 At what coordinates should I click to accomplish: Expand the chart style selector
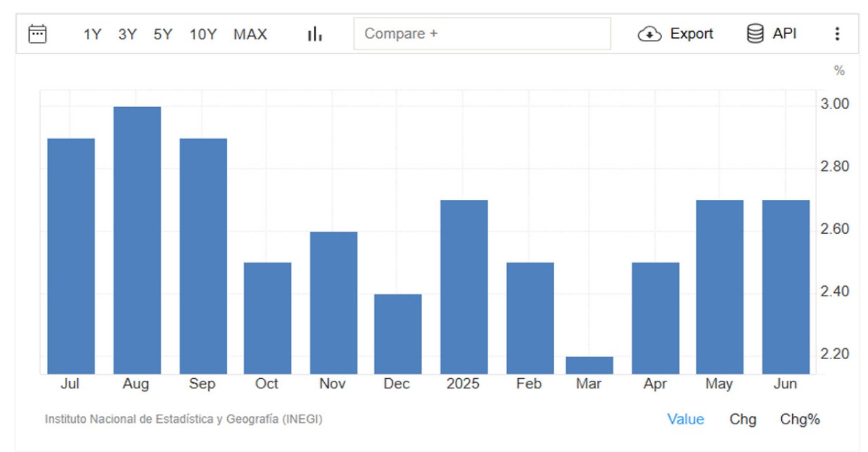pyautogui.click(x=316, y=35)
